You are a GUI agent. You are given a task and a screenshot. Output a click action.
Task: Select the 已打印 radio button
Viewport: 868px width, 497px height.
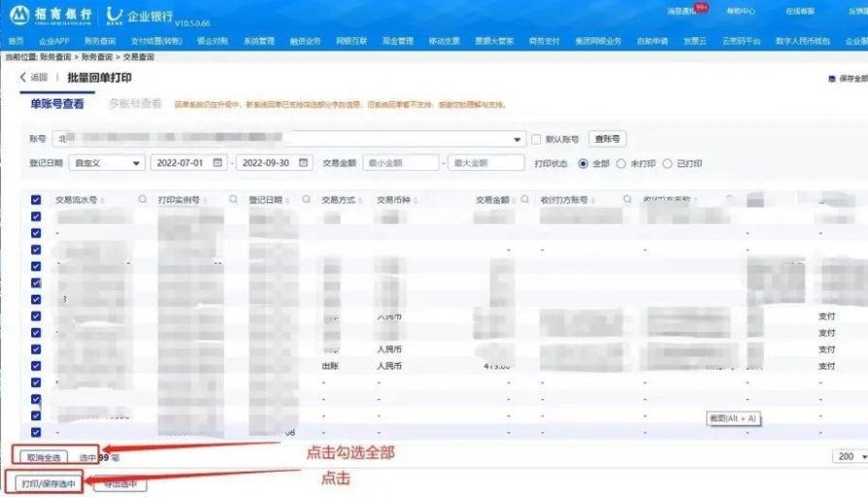(668, 163)
